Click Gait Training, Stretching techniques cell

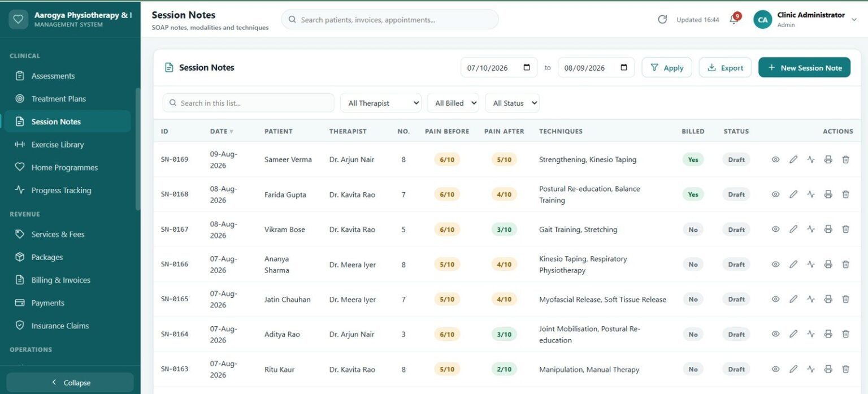coord(578,230)
